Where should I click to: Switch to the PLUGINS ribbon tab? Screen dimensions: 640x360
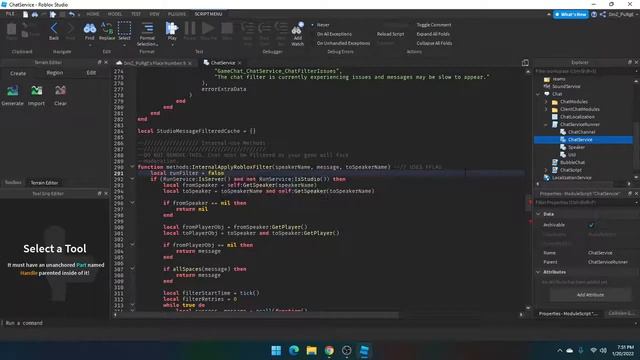click(x=177, y=14)
